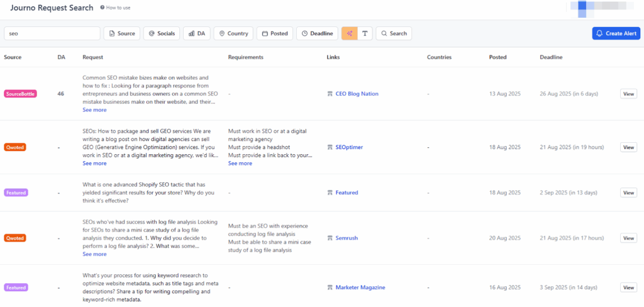This screenshot has width=644, height=307.
Task: Open the Source filter dropdown
Action: (121, 33)
